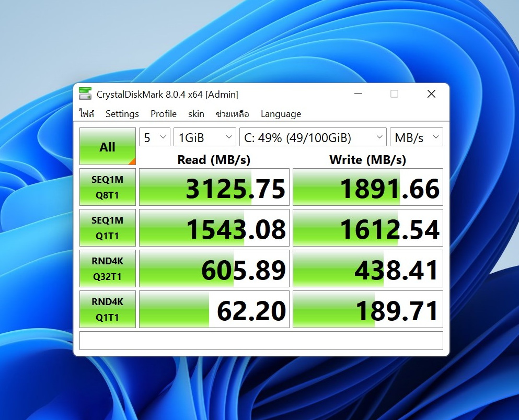This screenshot has height=420, width=519.
Task: Click the 605.89 read result
Action: click(214, 269)
